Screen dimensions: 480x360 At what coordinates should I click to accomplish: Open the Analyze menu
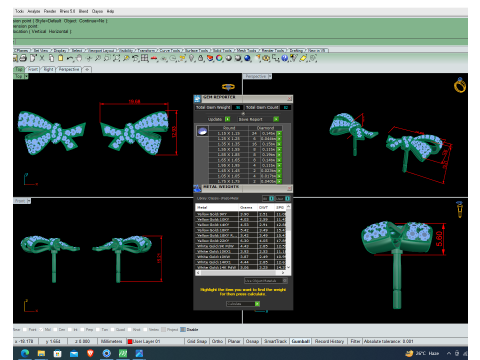click(33, 11)
